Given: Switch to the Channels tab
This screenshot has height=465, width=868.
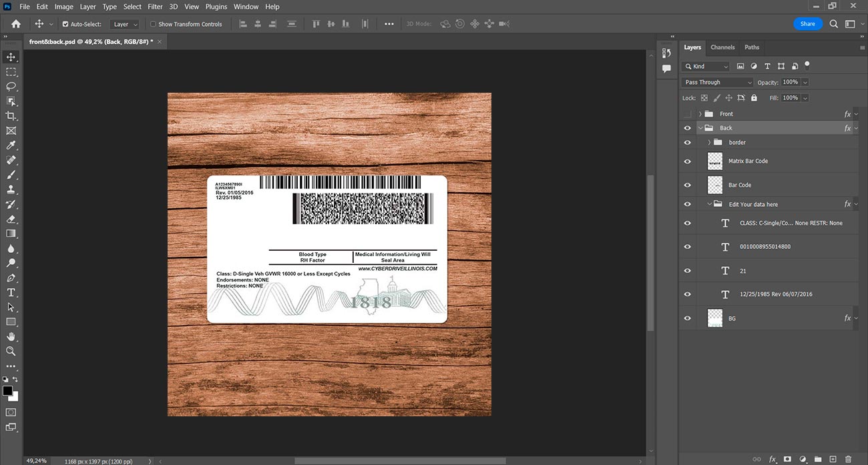Looking at the screenshot, I should (722, 47).
